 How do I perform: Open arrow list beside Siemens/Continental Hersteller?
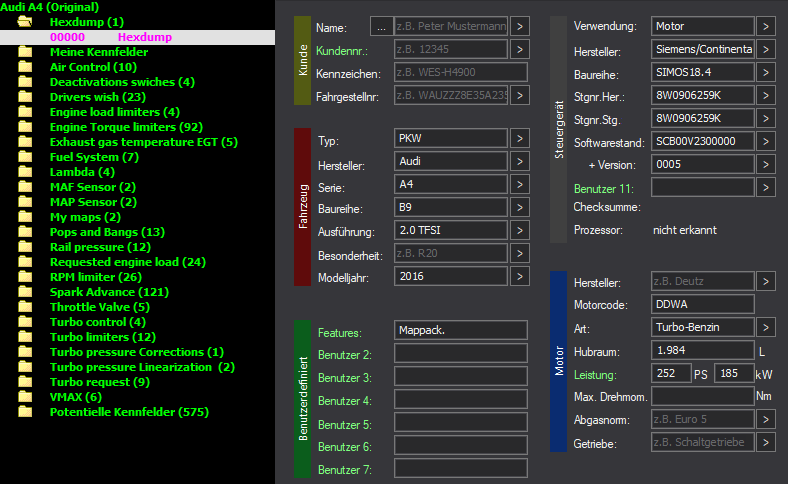pos(765,49)
